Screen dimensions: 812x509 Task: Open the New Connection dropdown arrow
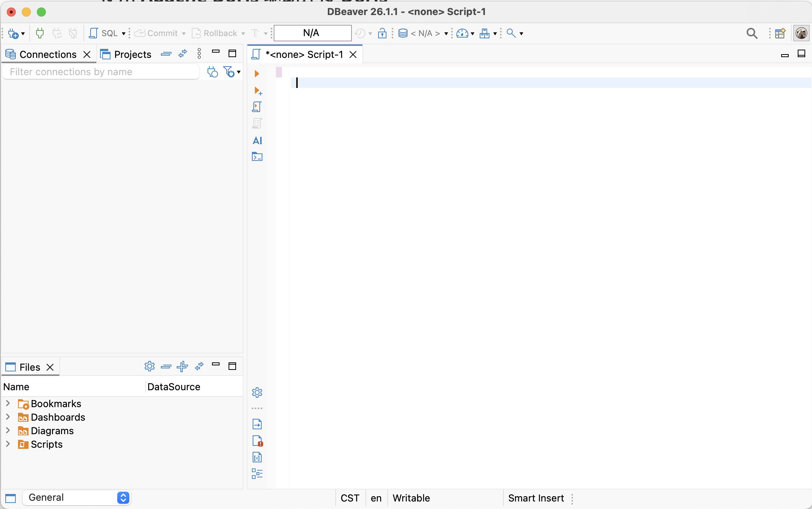tap(23, 34)
